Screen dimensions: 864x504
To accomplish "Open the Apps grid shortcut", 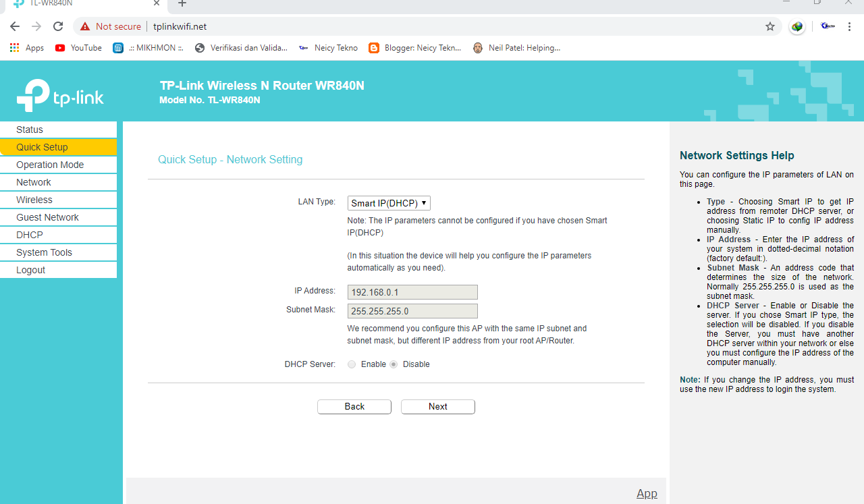I will pyautogui.click(x=27, y=48).
